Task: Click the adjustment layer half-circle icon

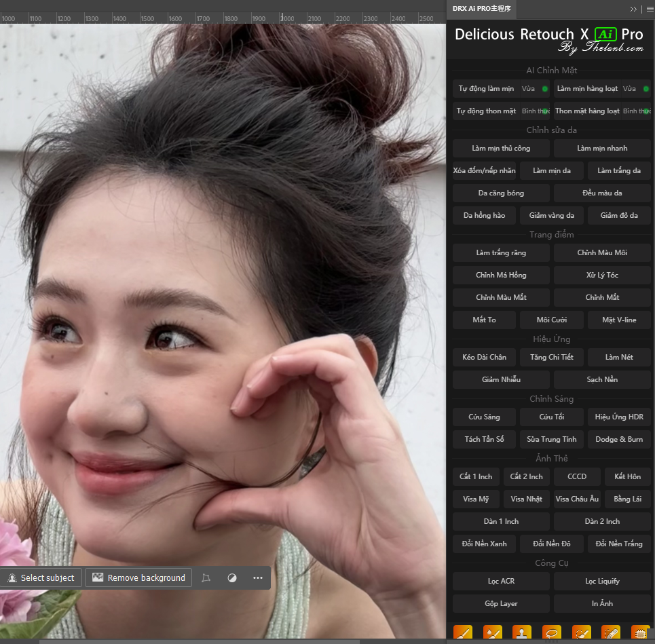Action: coord(232,578)
